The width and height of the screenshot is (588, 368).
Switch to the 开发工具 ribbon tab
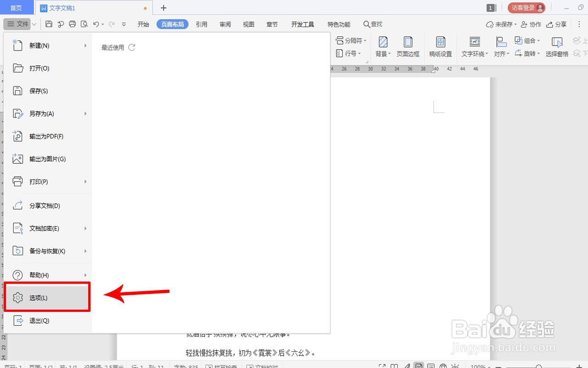click(x=303, y=24)
